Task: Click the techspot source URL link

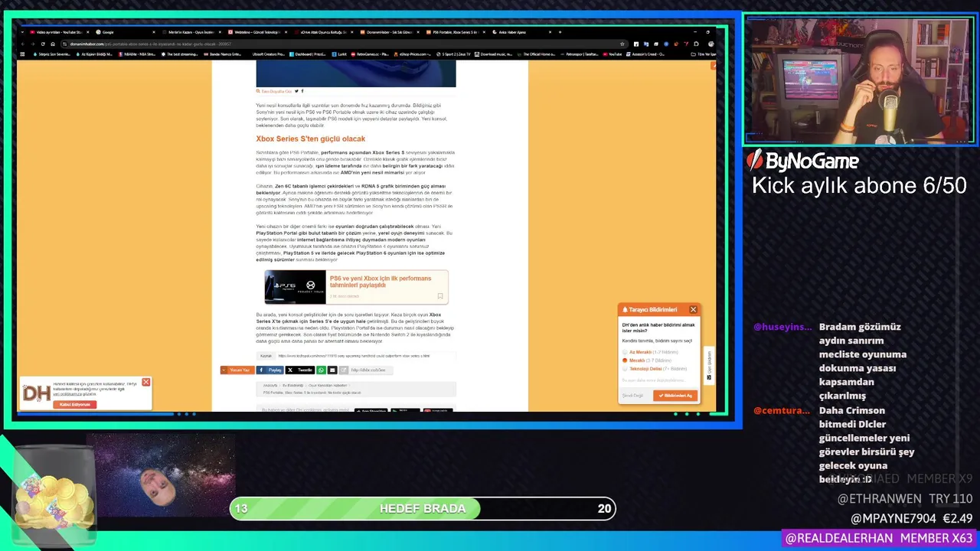Action: pyautogui.click(x=354, y=356)
